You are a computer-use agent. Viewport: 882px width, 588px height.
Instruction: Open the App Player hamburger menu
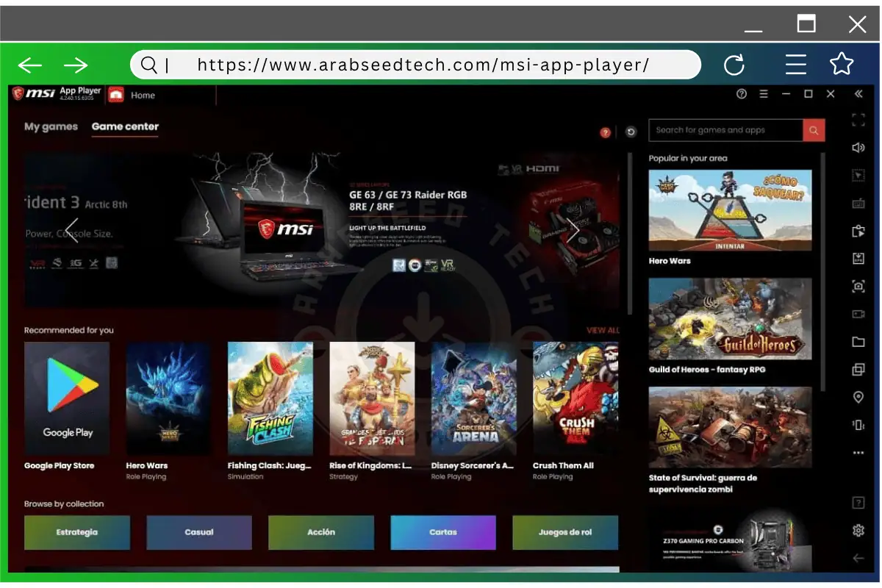764,94
